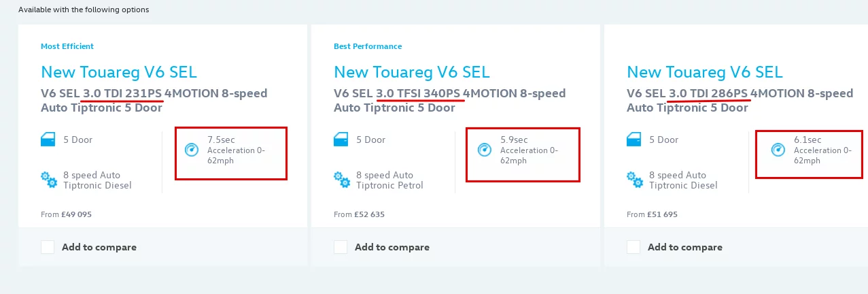
Task: Click the Most Efficient label
Action: pos(67,46)
